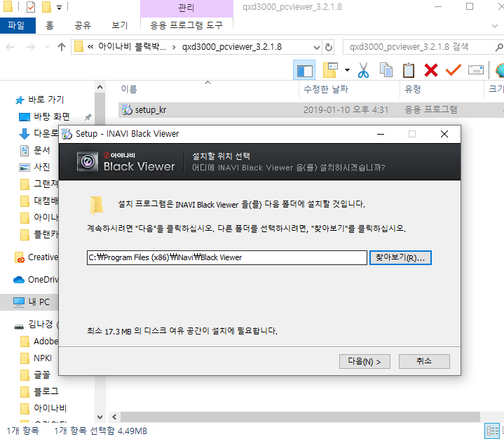Click the properties checkmark icon in title bar

(x=31, y=7)
